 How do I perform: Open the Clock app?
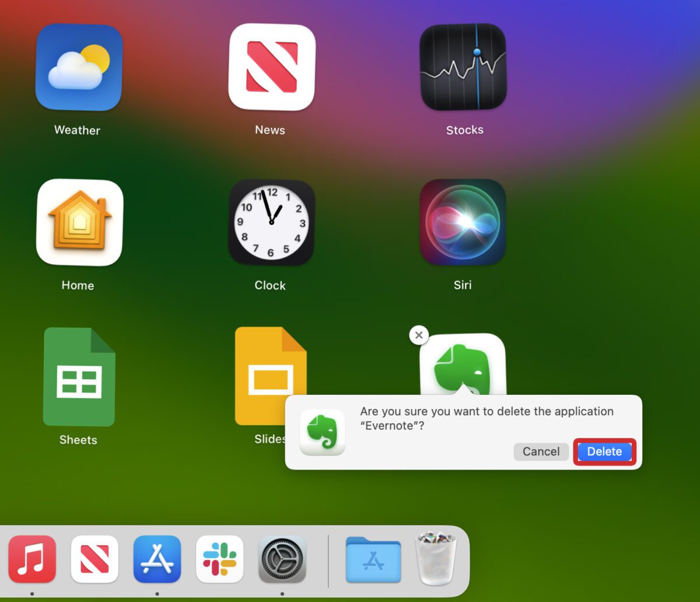tap(270, 223)
